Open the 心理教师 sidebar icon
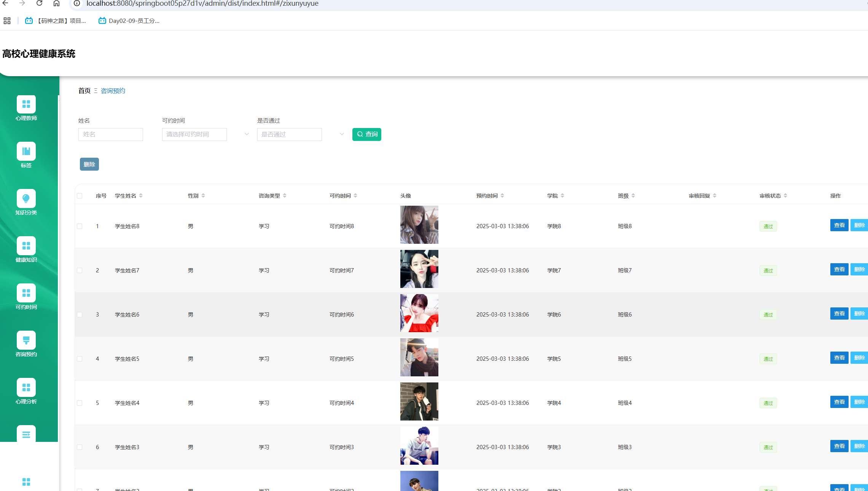The image size is (868, 491). tap(26, 104)
